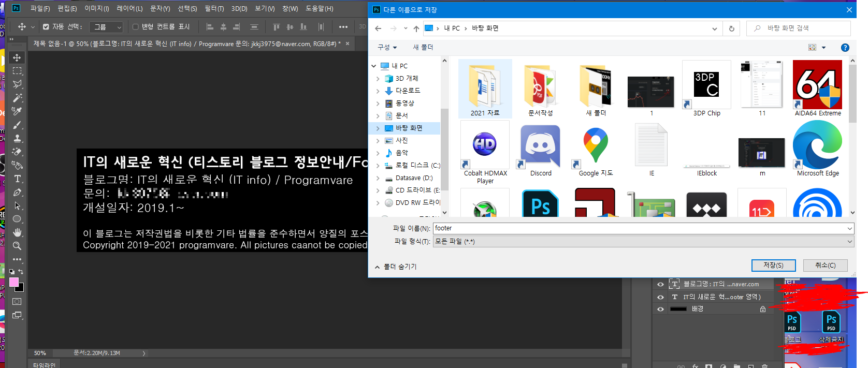Expand 로컬 디스크 (C:) tree node
The image size is (868, 368).
378,166
